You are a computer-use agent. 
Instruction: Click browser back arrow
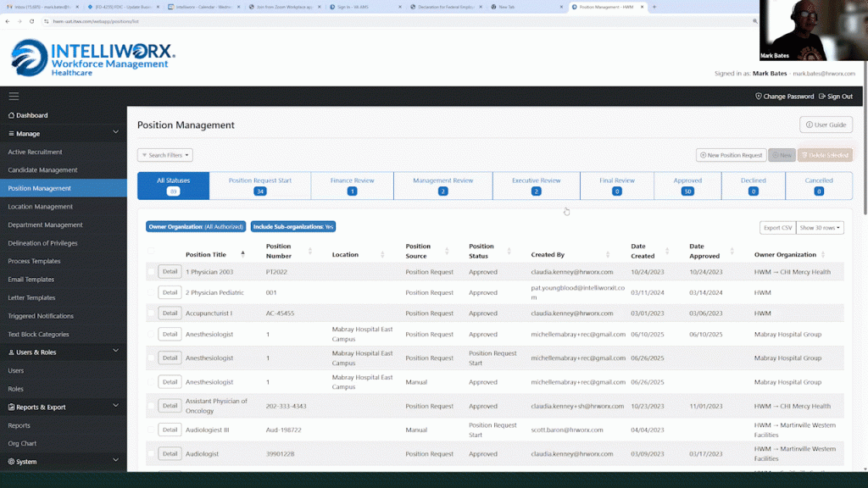click(7, 21)
